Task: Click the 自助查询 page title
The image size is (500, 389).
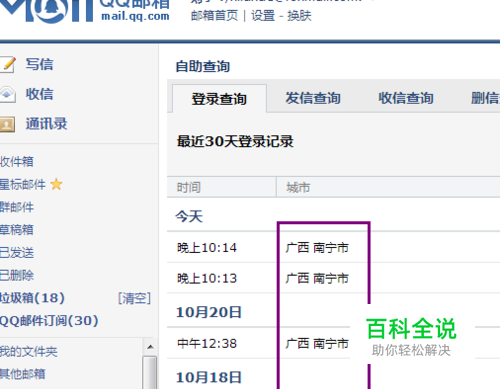Action: click(x=203, y=66)
